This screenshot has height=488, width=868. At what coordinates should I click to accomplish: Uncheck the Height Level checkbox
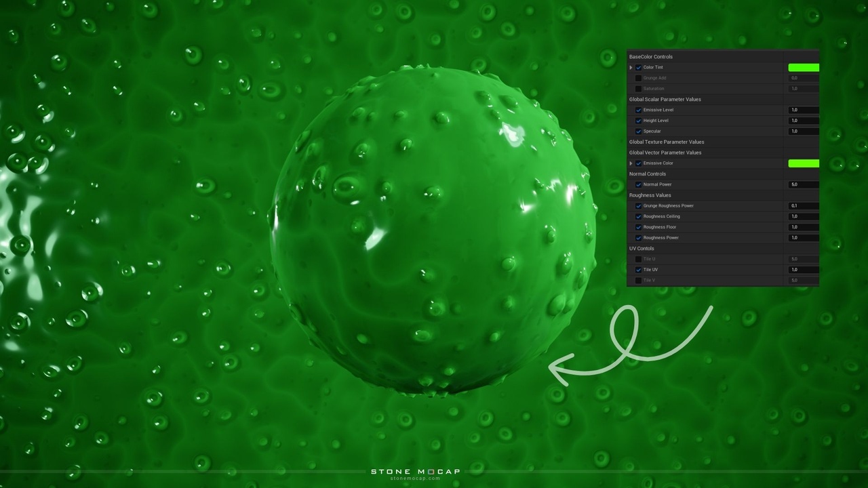(638, 121)
